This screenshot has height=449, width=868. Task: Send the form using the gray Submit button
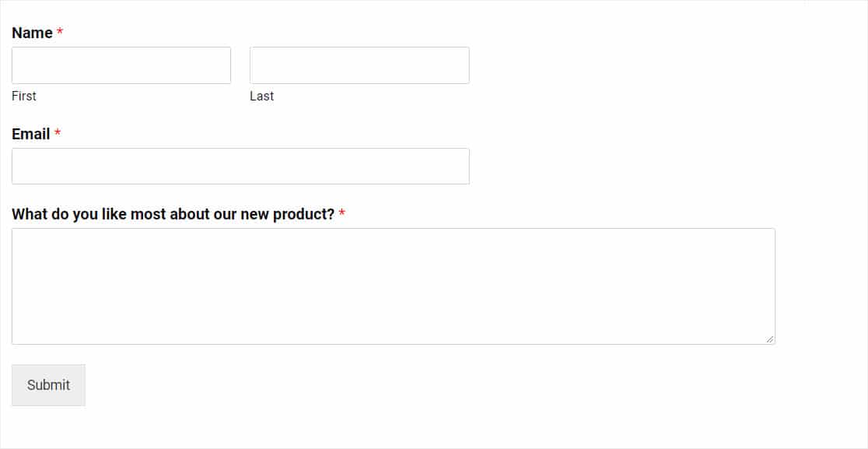point(48,385)
